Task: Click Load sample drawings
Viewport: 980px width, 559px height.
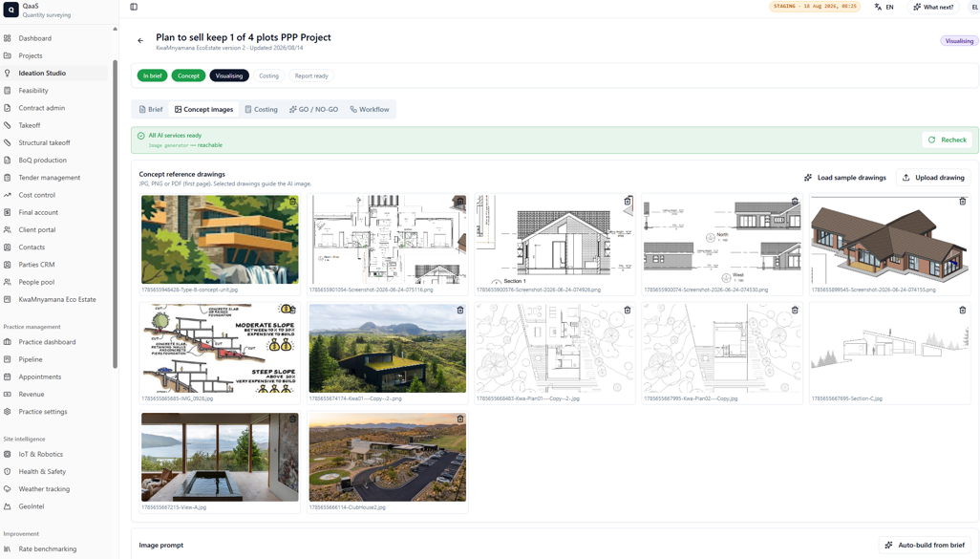Action: pyautogui.click(x=845, y=178)
